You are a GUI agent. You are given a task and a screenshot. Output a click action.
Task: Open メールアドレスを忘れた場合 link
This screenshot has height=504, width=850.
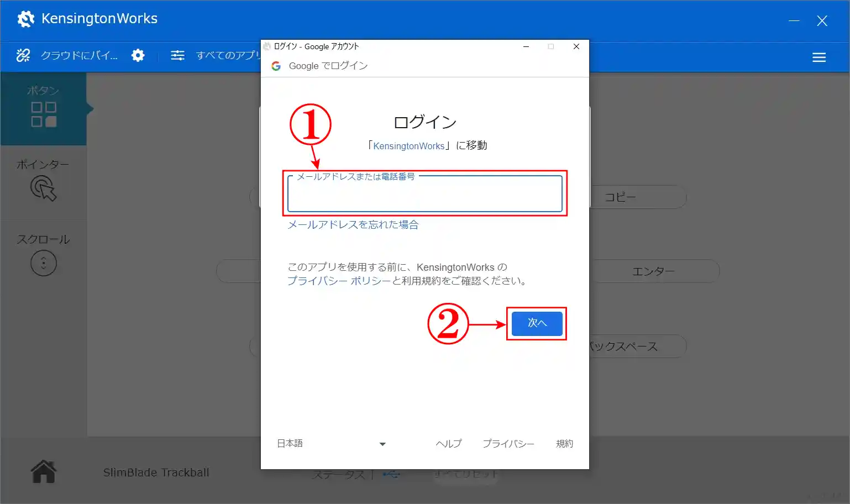[353, 224]
